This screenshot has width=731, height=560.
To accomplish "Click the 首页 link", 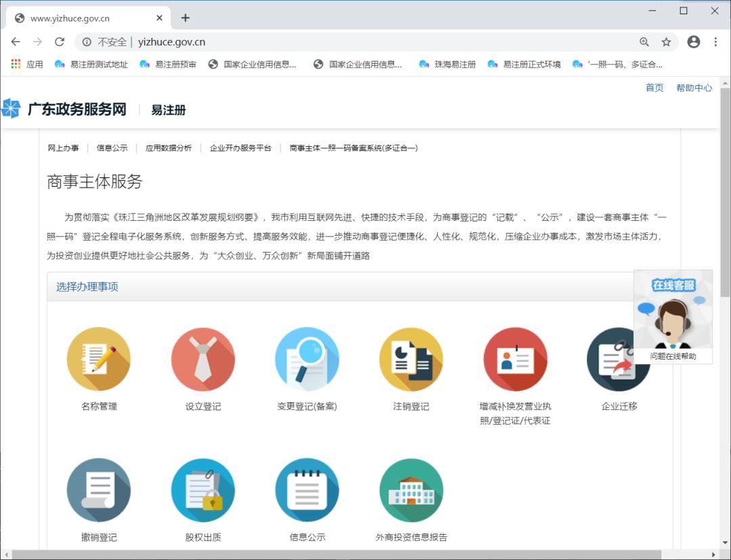I will tap(654, 87).
